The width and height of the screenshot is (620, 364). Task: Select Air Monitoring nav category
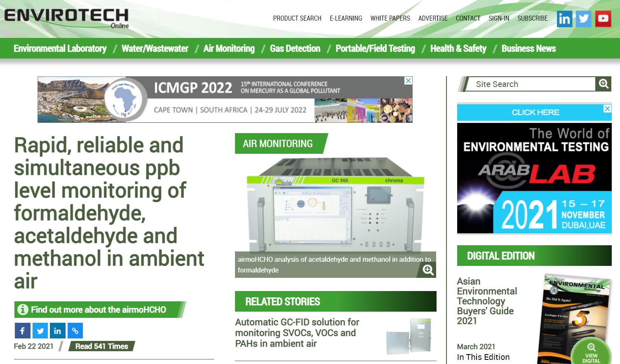(229, 49)
